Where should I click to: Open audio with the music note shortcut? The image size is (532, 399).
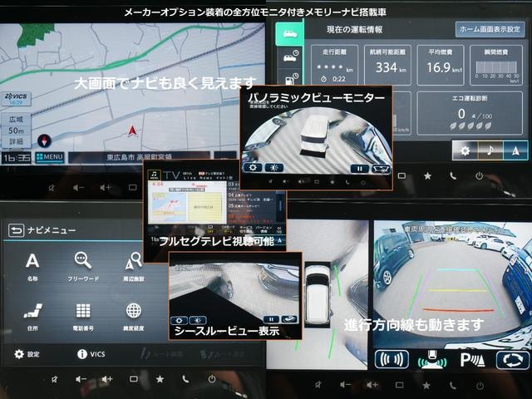490,150
